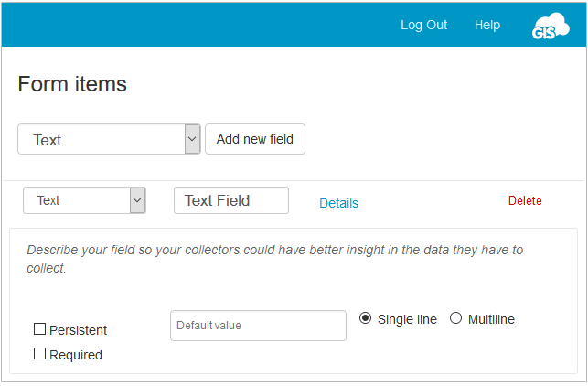Image resolution: width=588 pixels, height=386 pixels.
Task: Focus the Text Field name input
Action: [230, 200]
